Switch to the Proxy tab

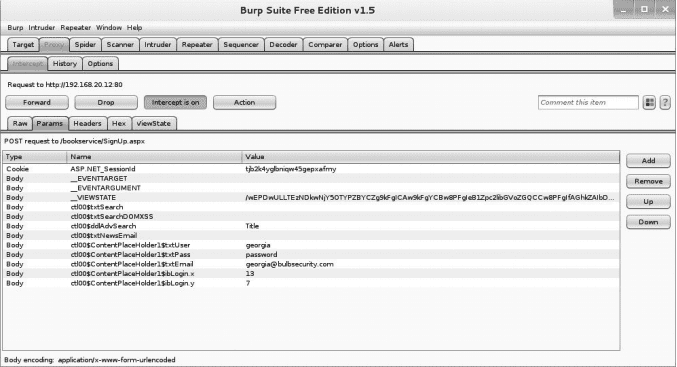54,44
